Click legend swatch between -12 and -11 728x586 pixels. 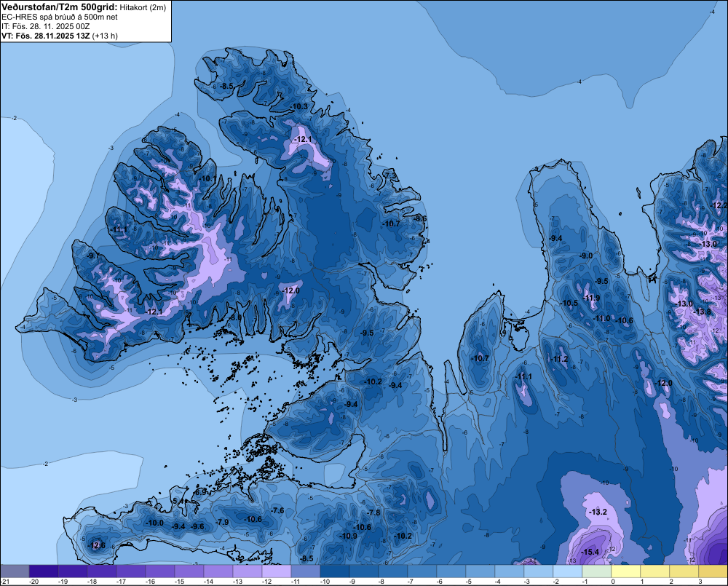[x=277, y=571]
